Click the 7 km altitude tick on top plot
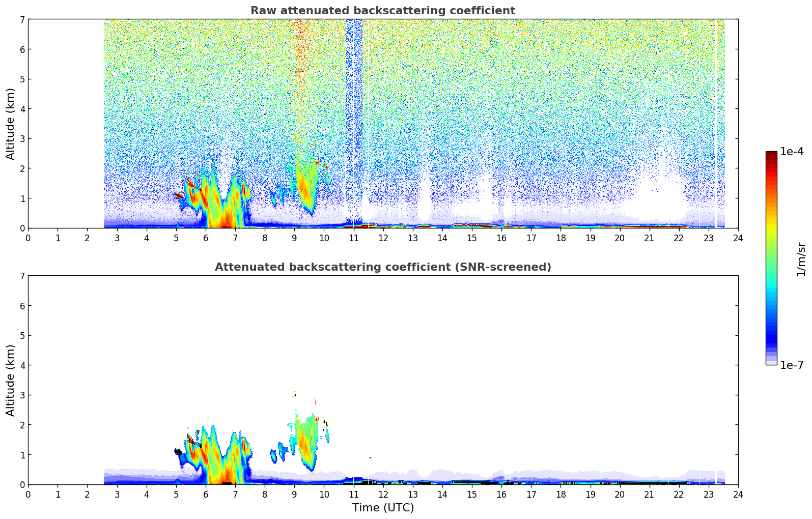Viewport: 812px width, 519px height. [x=22, y=19]
